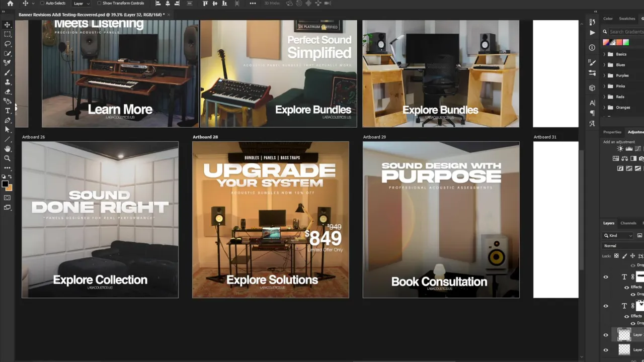
Task: Click Align top edges icon
Action: click(x=205, y=4)
